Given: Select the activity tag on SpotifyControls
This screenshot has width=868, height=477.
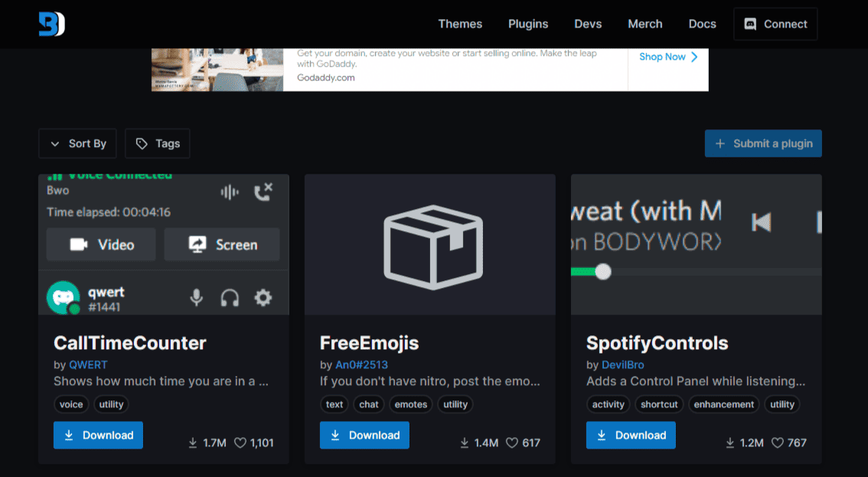Looking at the screenshot, I should (608, 404).
